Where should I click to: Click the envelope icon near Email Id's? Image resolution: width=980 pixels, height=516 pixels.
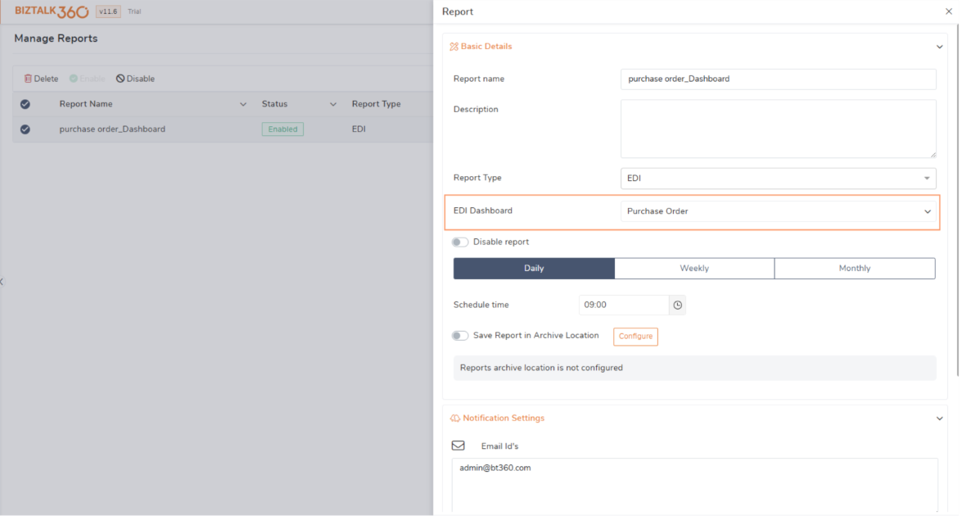click(458, 446)
